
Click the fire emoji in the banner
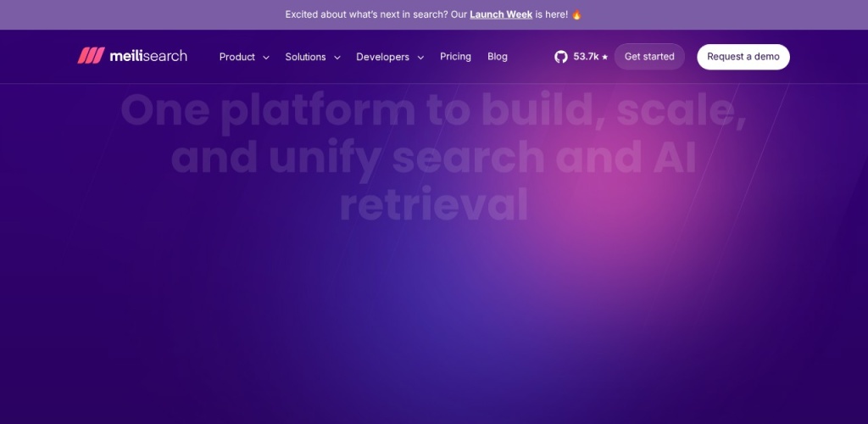click(577, 14)
